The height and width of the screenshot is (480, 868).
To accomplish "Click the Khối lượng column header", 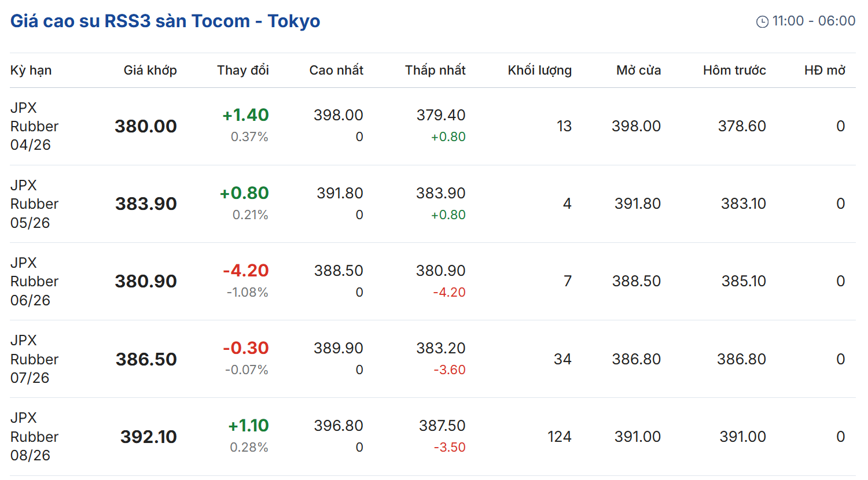I will tap(539, 70).
